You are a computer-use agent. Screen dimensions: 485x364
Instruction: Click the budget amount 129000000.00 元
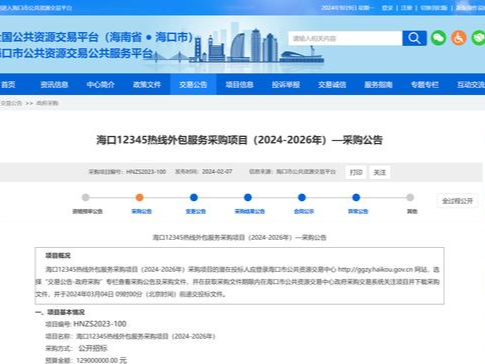click(101, 360)
